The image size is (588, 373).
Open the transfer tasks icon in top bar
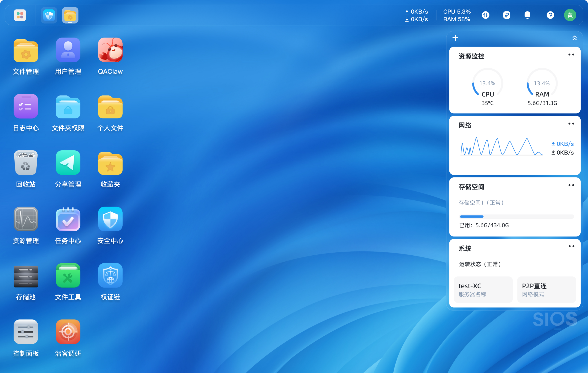pos(485,15)
